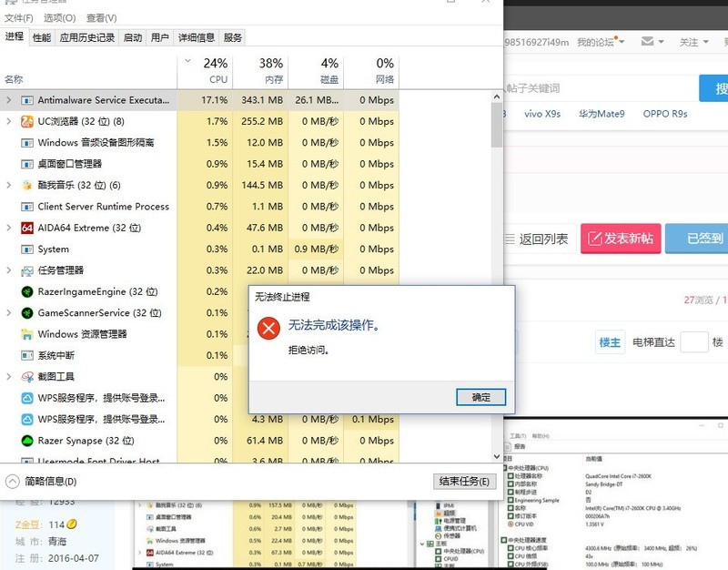This screenshot has height=570, width=728.
Task: Switch to the 性能 tab
Action: (42, 37)
